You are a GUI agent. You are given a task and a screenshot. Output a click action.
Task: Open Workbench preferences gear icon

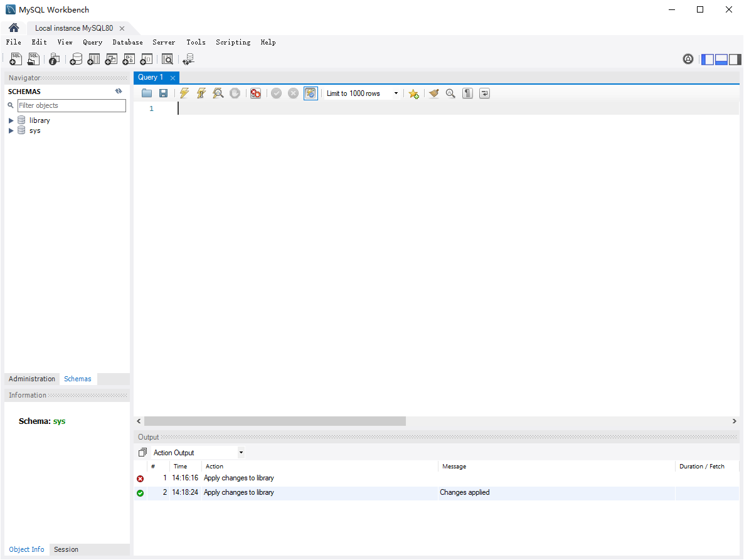pos(688,59)
